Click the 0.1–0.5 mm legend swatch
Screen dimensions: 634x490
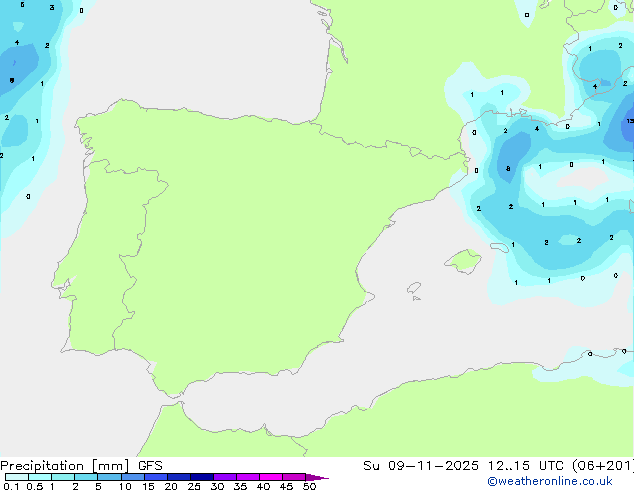pos(17,477)
